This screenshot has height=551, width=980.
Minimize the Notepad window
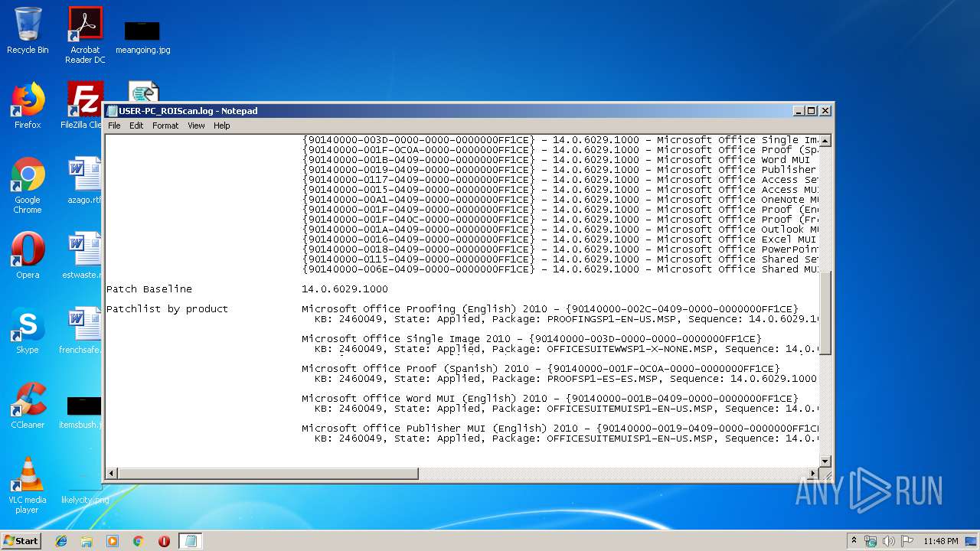(799, 111)
